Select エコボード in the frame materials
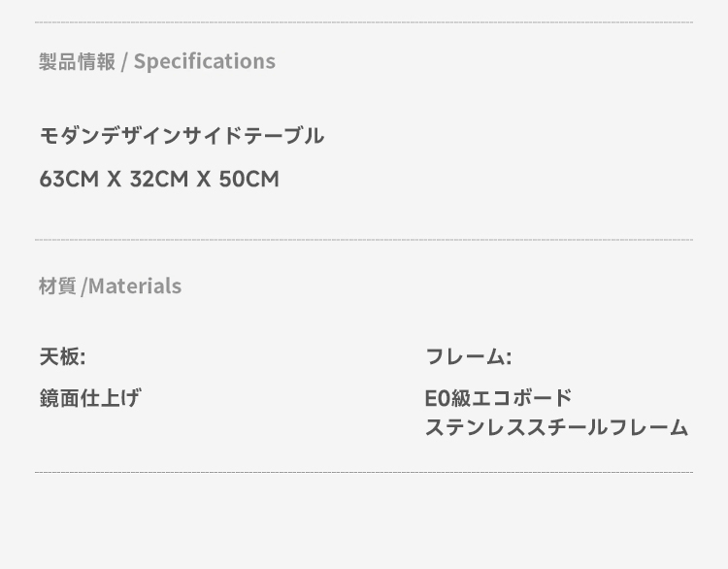The image size is (728, 569). tap(523, 398)
